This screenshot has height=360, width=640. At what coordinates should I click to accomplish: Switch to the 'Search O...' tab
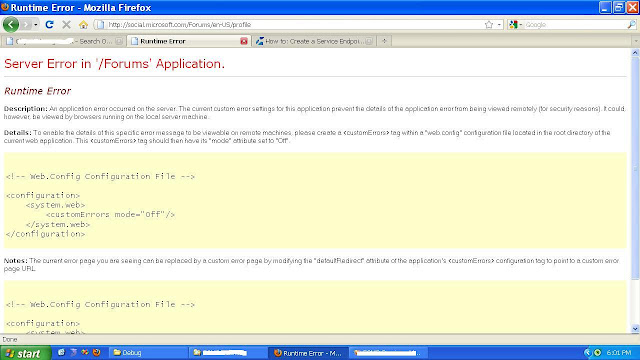point(60,41)
